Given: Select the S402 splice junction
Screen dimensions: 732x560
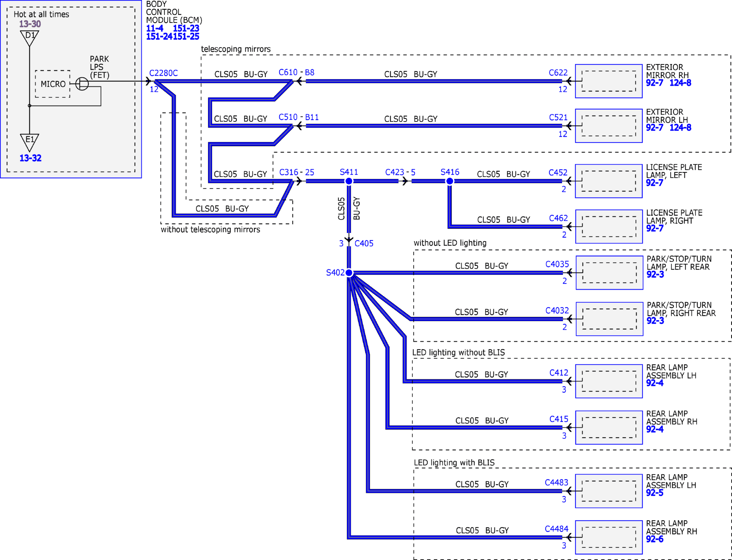Looking at the screenshot, I should [x=349, y=273].
